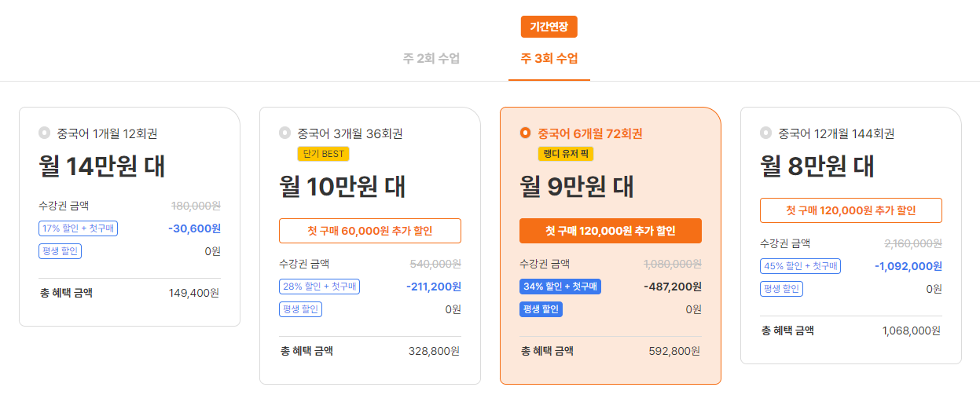980x420 pixels.
Task: Click 총 혜택 금액 label in 3개월 card
Action: (x=306, y=351)
